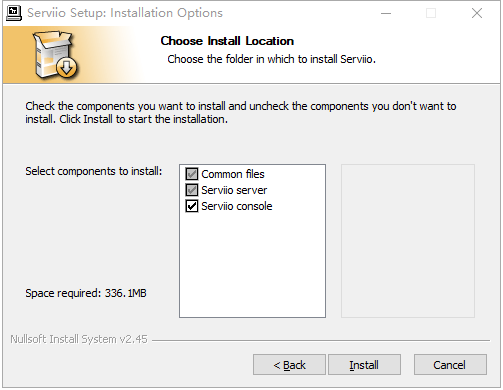Select the Common files component label
The width and height of the screenshot is (503, 390).
[x=233, y=174]
